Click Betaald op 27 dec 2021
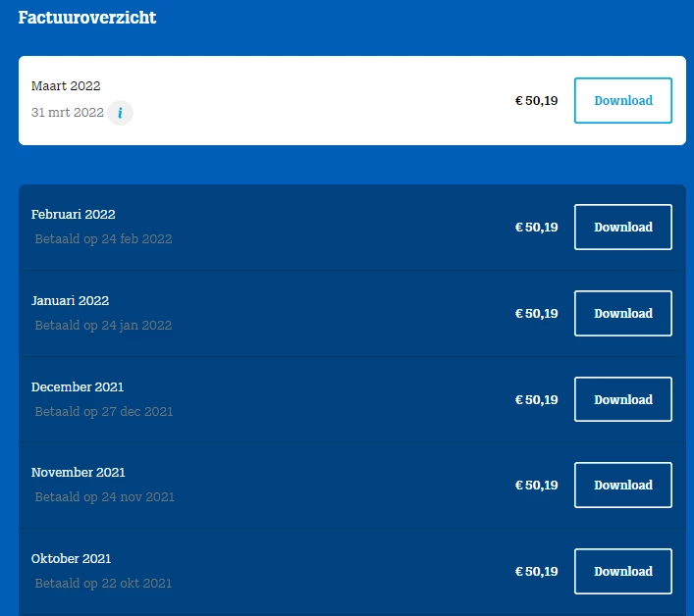The width and height of the screenshot is (694, 616). point(104,411)
